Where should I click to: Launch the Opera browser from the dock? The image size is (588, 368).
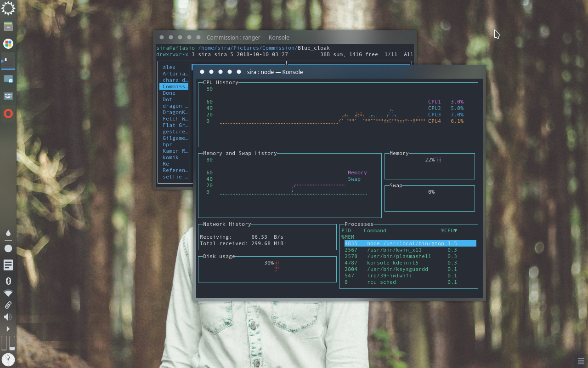tap(8, 114)
